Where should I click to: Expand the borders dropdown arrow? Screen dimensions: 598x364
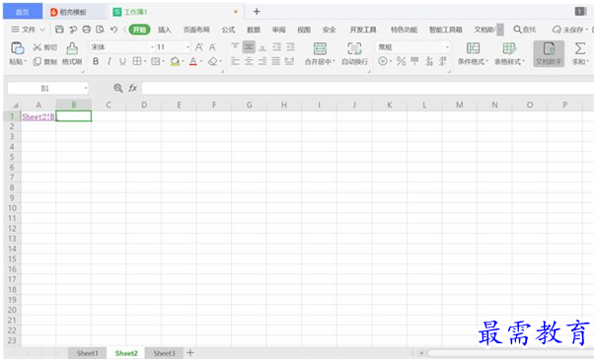click(x=145, y=61)
